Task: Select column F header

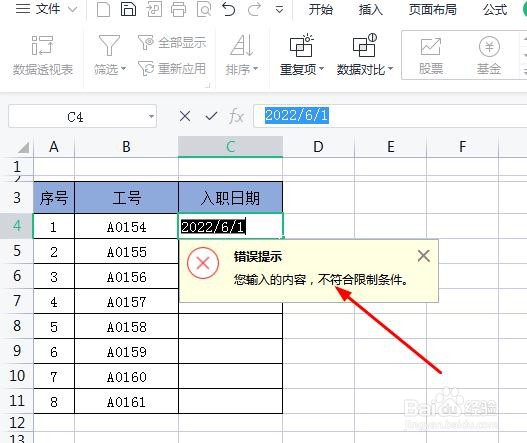Action: 462,147
